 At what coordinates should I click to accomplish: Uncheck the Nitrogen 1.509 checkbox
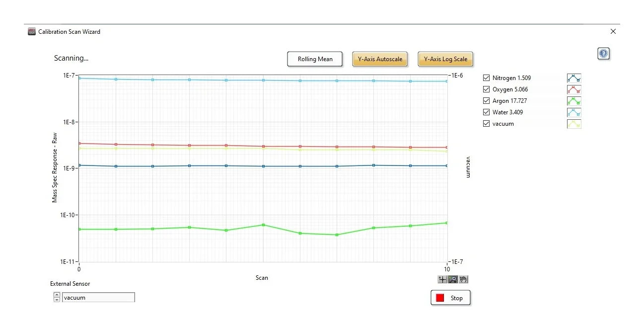487,78
